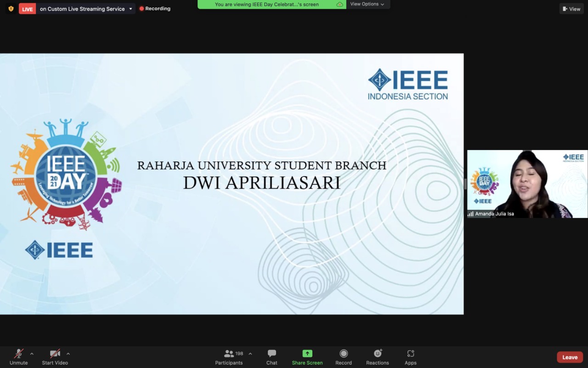This screenshot has width=588, height=368.
Task: Click the IEEE Day 2021 logo
Action: (65, 175)
